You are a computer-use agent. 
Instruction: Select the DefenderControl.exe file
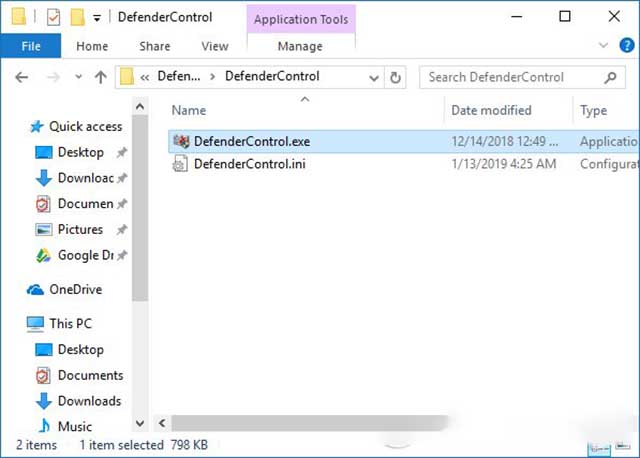[404, 141]
